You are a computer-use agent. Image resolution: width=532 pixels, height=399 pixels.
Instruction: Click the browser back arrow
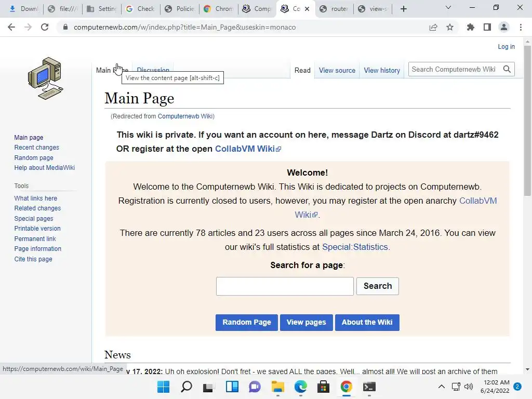(11, 27)
